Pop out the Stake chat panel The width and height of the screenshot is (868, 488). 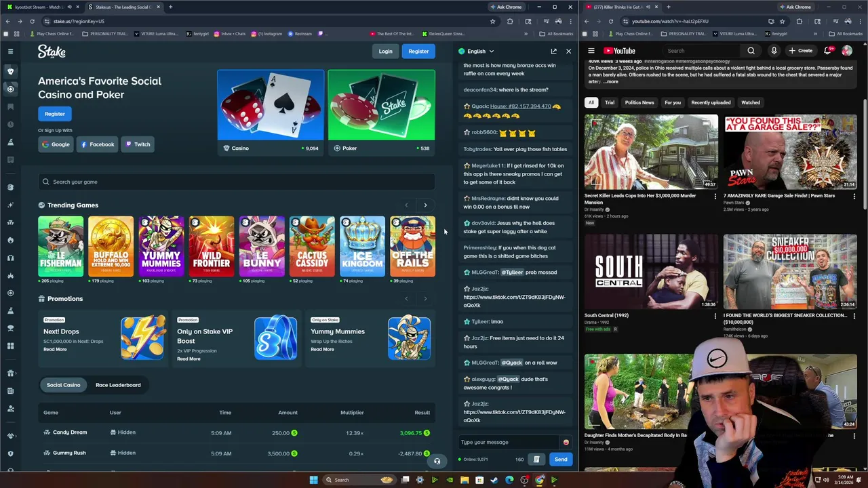click(553, 52)
